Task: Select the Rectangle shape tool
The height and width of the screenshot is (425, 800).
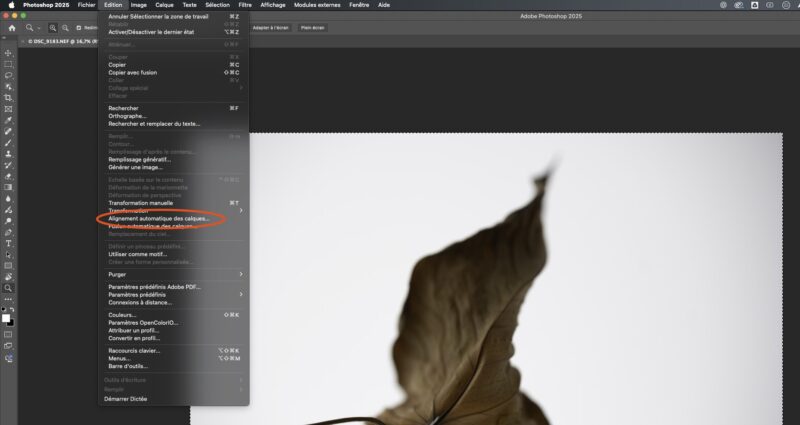Action: (8, 266)
